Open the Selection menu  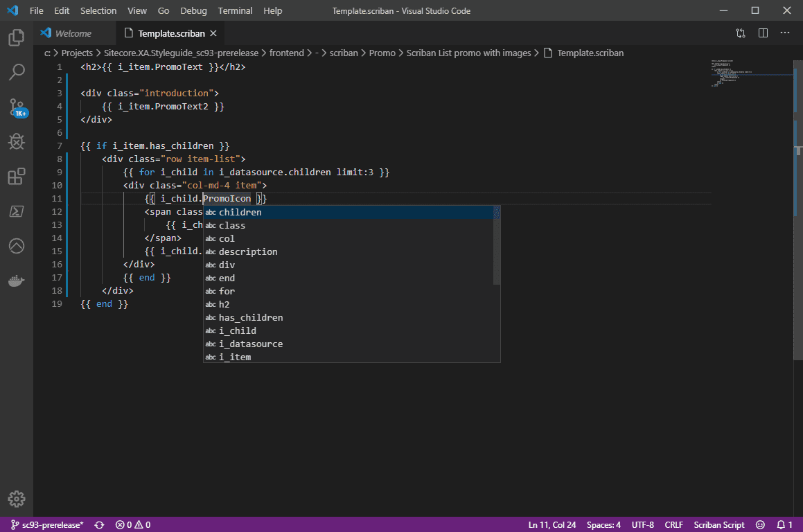coord(98,11)
